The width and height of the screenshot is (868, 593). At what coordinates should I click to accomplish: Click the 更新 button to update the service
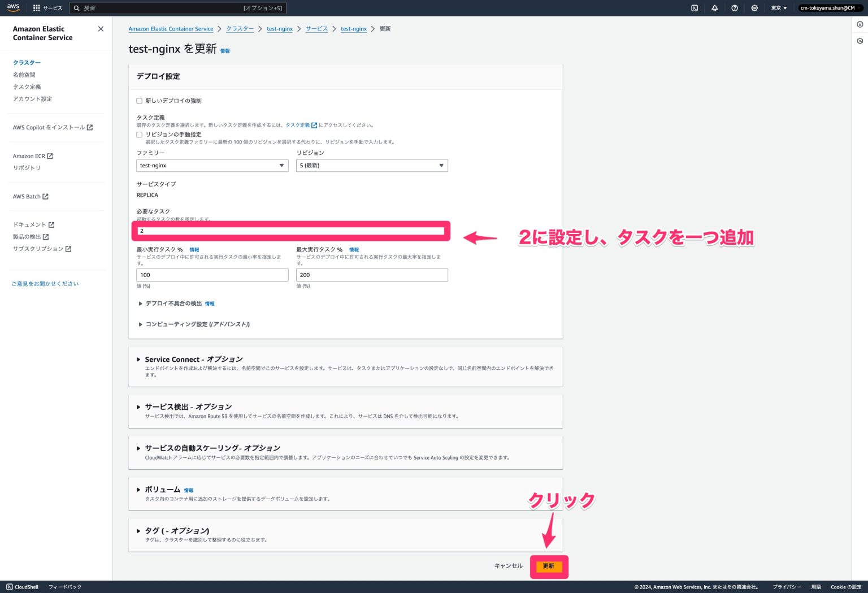click(x=548, y=566)
